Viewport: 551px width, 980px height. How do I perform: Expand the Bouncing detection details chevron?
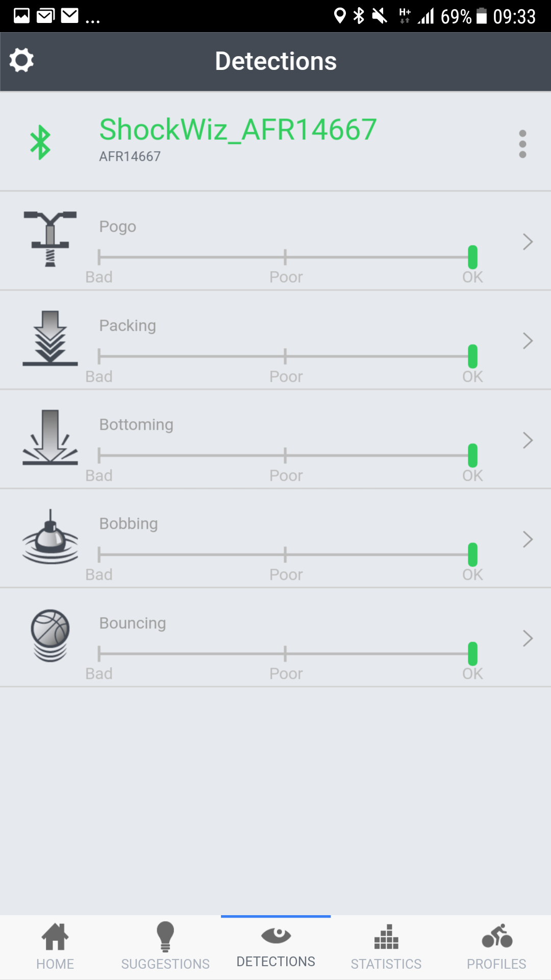pyautogui.click(x=528, y=639)
